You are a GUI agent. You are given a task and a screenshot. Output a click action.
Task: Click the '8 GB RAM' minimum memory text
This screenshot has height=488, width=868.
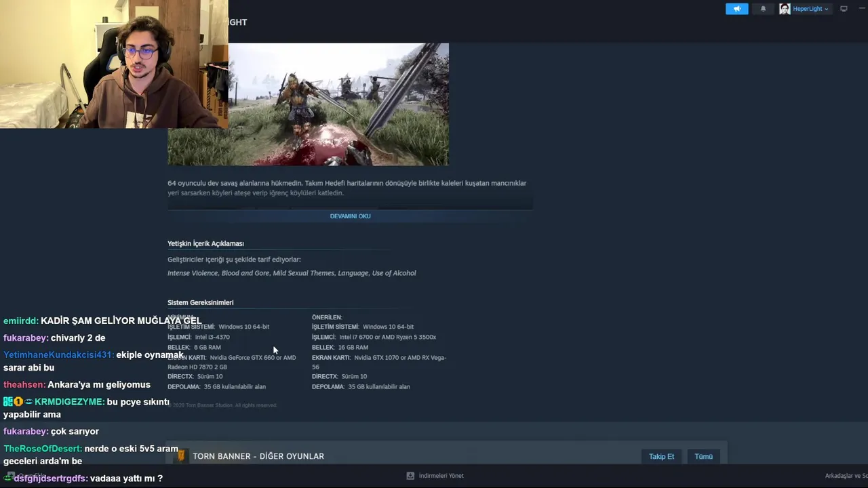click(x=207, y=347)
